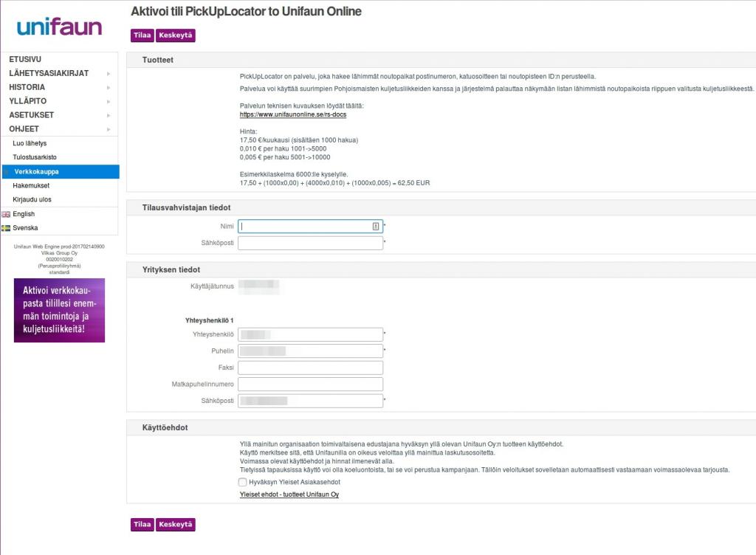Tick the Hyväksyn Yleiset Asiakasehdot checkbox
The width and height of the screenshot is (756, 555).
(242, 482)
